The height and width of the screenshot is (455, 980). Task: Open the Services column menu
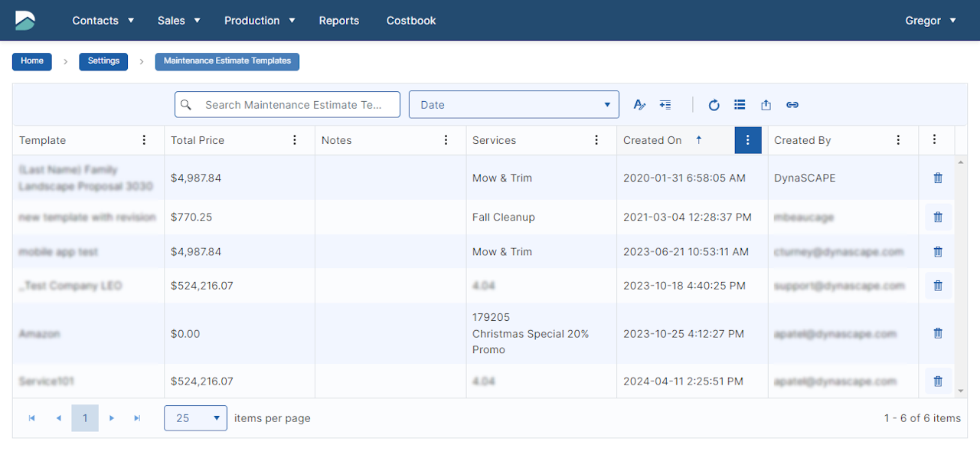(x=596, y=140)
